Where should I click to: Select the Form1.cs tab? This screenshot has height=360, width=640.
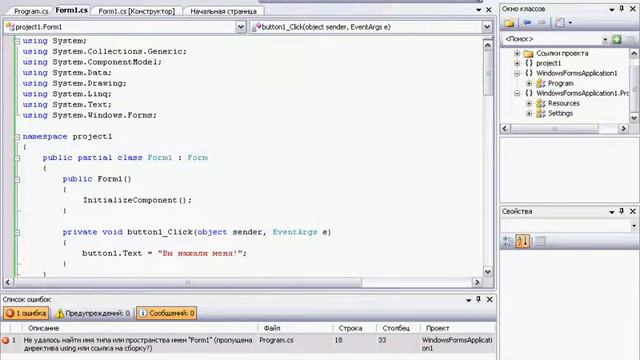71,10
